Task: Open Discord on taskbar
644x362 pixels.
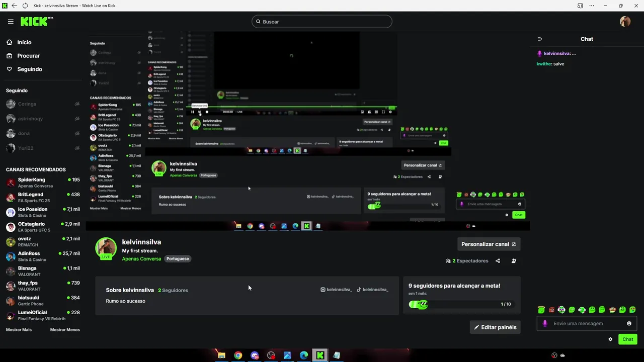Action: click(x=255, y=355)
